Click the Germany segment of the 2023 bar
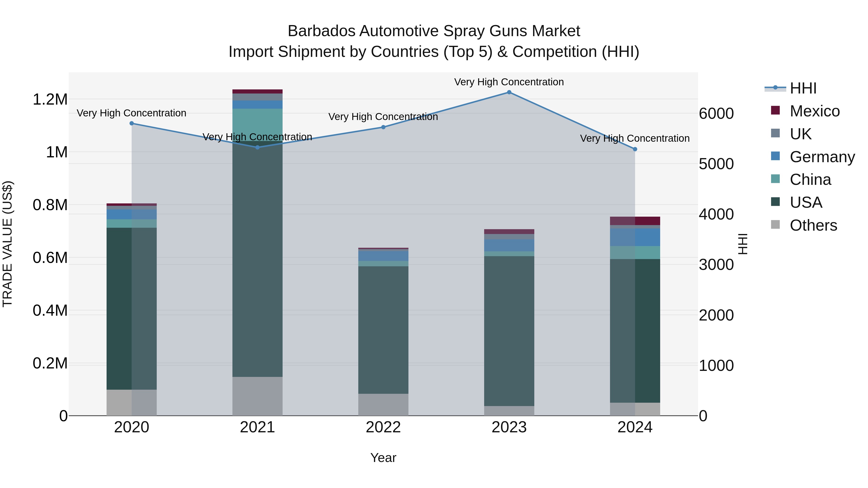The height and width of the screenshot is (488, 868). 509,246
